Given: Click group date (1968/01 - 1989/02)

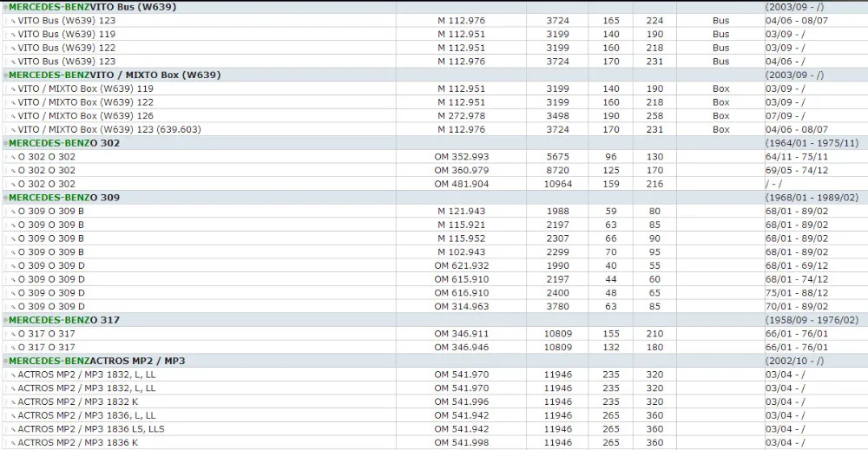Looking at the screenshot, I should coord(812,198).
